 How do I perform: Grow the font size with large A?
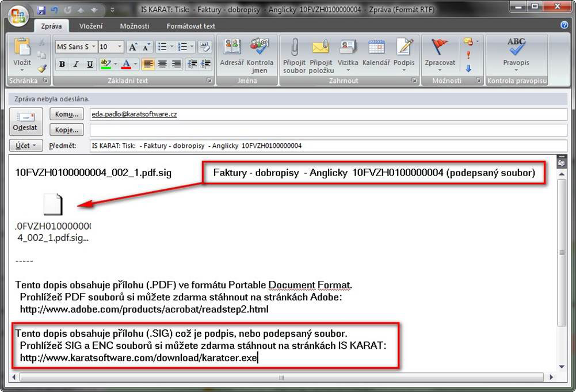click(133, 47)
